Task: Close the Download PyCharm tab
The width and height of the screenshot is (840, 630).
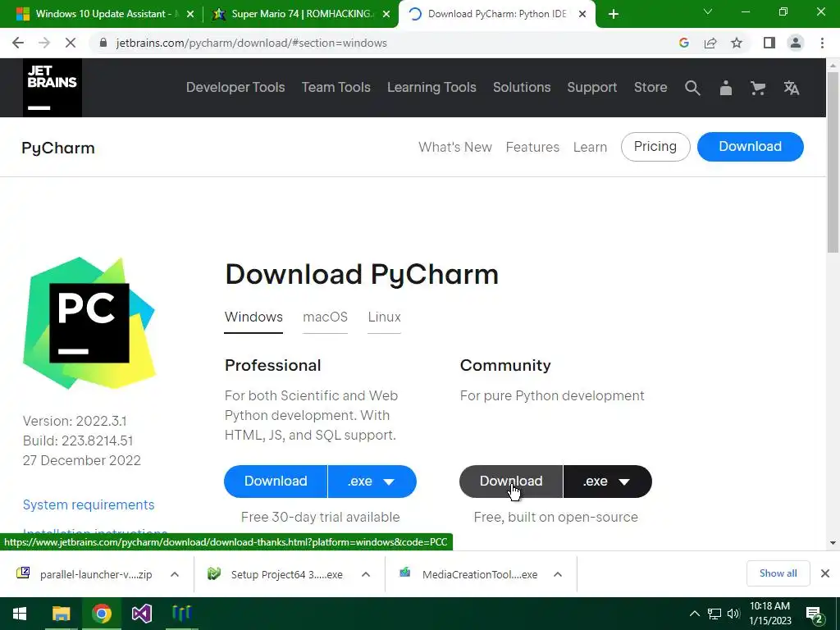Action: click(x=582, y=15)
